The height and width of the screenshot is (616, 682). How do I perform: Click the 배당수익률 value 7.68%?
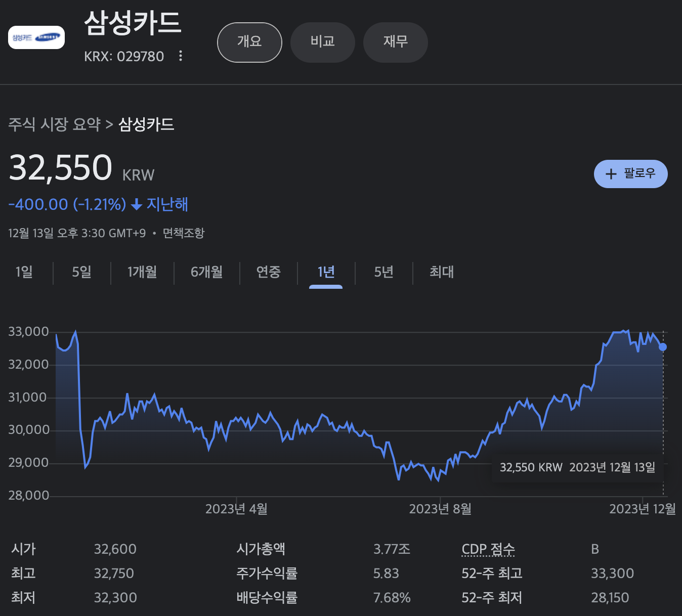click(392, 598)
